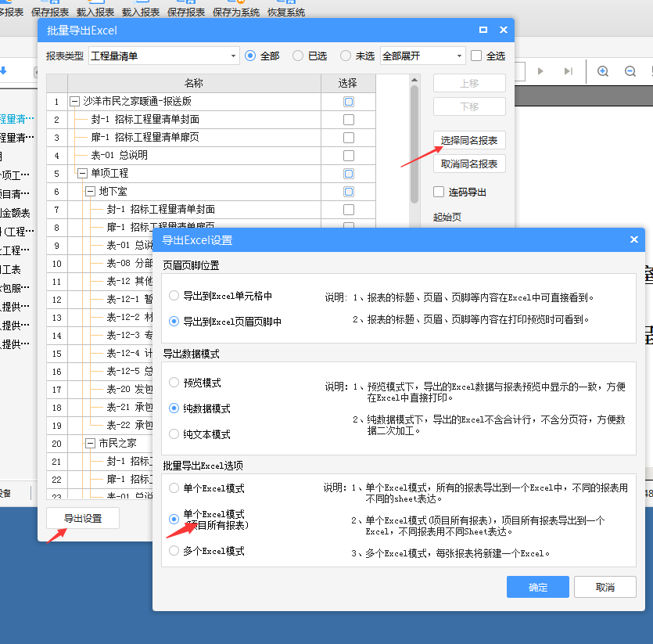Select 多个Excel模式 radio option

pyautogui.click(x=174, y=551)
